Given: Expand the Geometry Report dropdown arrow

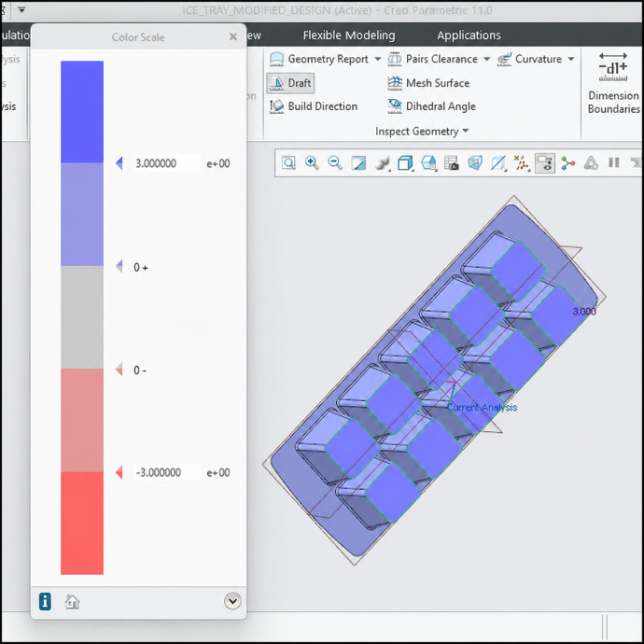Looking at the screenshot, I should coord(377,59).
